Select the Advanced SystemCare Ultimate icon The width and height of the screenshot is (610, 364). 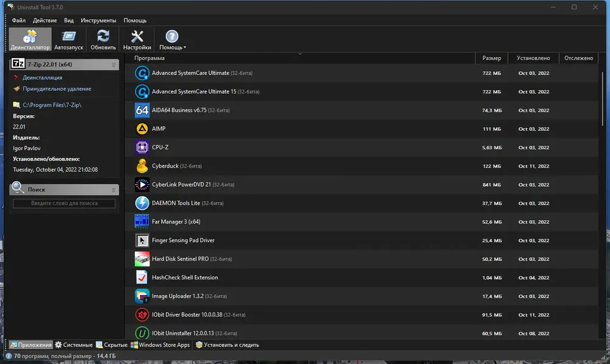pos(142,73)
